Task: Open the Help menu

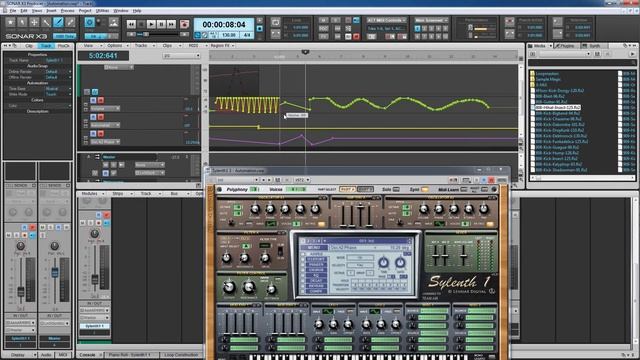Action: (137, 11)
